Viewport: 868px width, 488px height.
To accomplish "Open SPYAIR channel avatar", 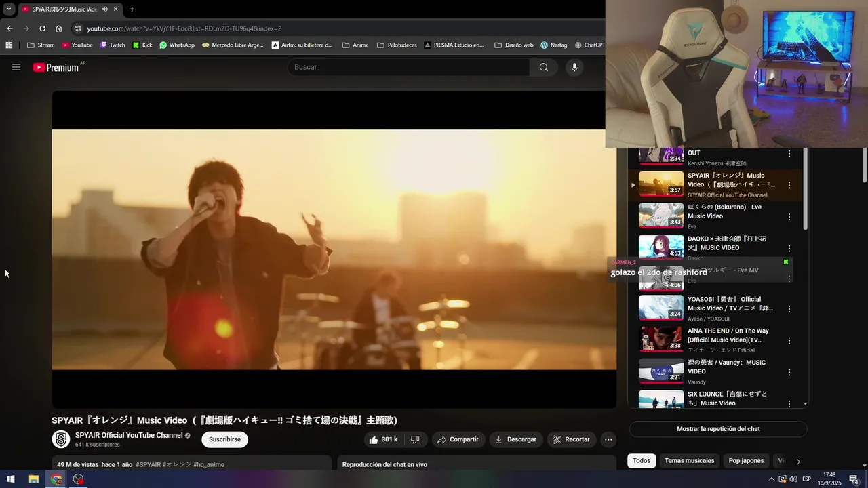I will tap(60, 439).
